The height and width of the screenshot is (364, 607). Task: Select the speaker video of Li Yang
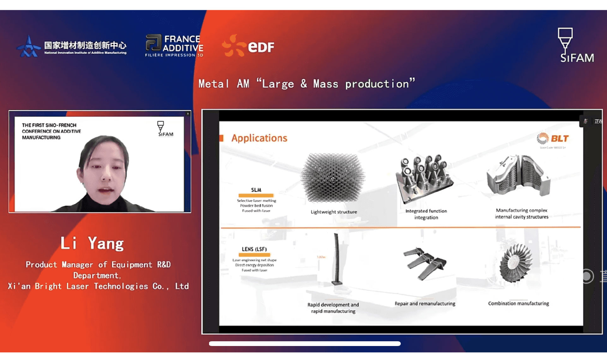click(100, 161)
